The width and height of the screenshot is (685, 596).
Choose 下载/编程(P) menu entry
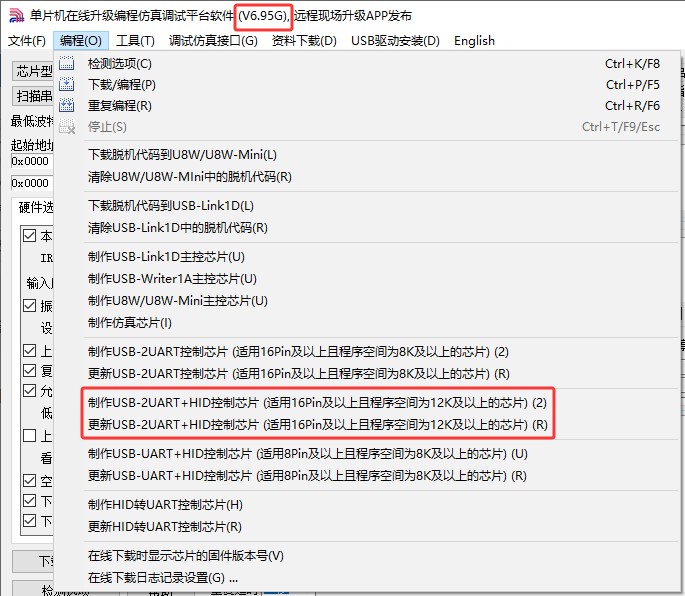coord(367,85)
